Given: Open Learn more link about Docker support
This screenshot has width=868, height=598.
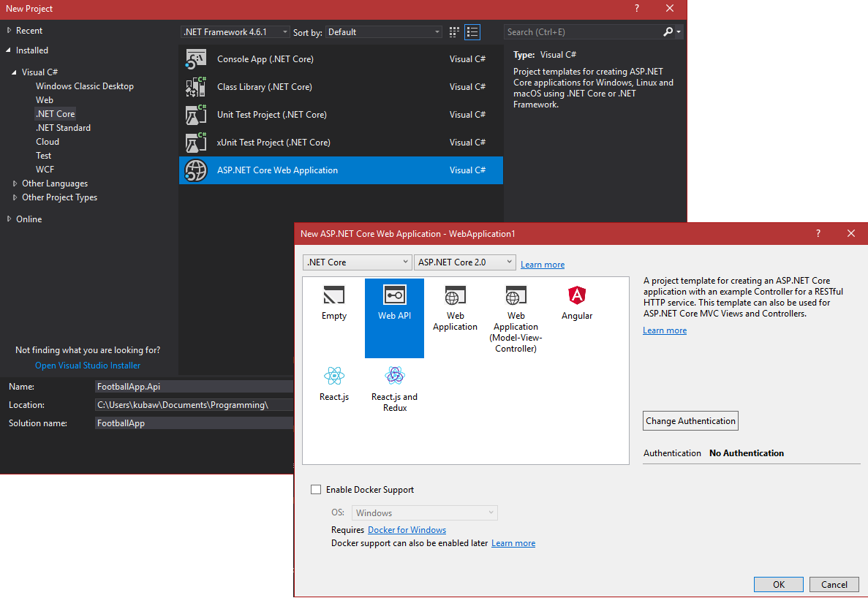Looking at the screenshot, I should pyautogui.click(x=513, y=543).
